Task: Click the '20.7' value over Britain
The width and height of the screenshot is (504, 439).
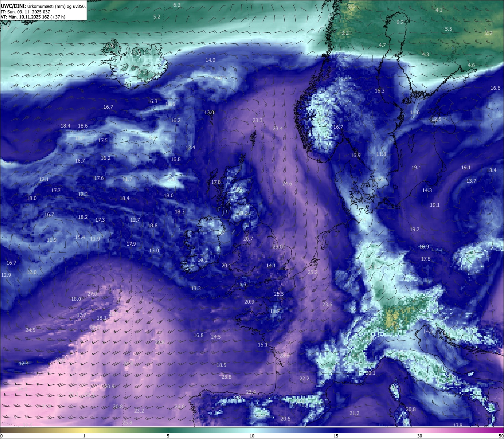Action: (248, 239)
